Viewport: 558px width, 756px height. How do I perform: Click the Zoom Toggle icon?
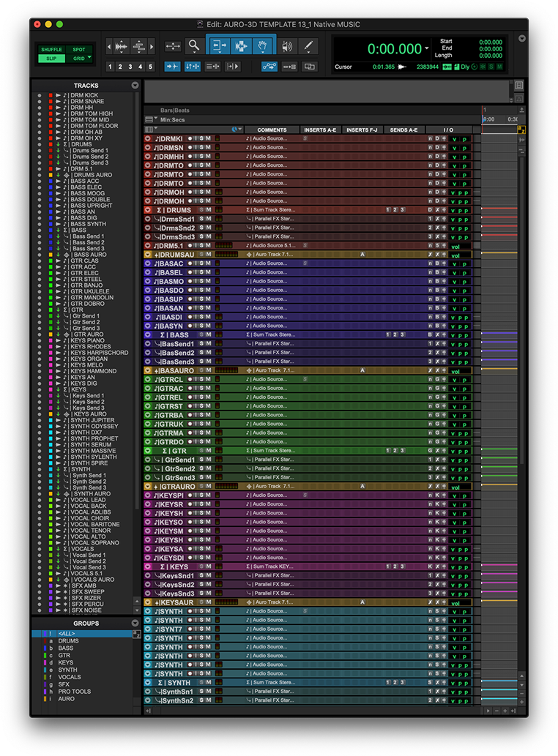tap(173, 46)
